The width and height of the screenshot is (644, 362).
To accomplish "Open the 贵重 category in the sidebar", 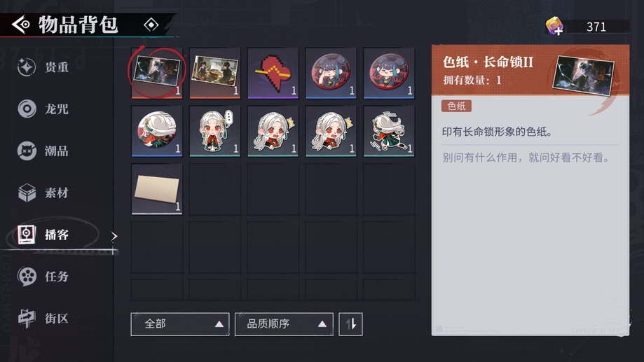I will point(43,67).
